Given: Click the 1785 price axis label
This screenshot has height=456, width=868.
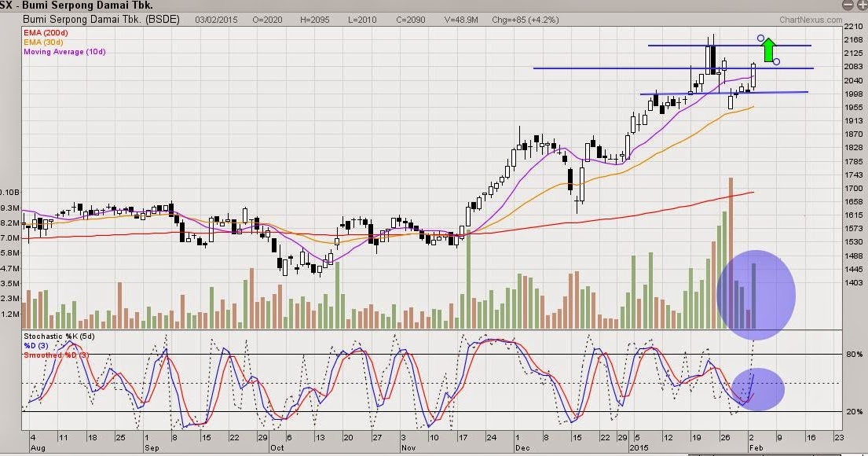Looking at the screenshot, I should tap(854, 161).
